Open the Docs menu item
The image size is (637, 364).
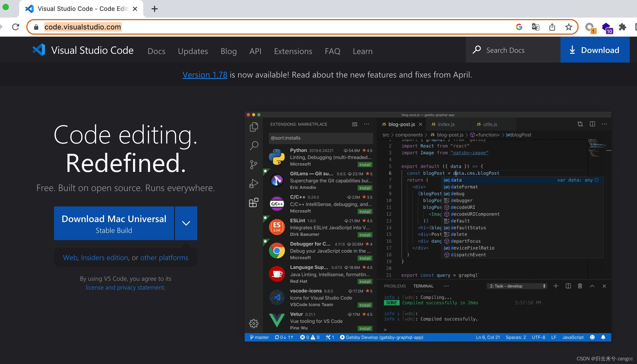pyautogui.click(x=156, y=51)
